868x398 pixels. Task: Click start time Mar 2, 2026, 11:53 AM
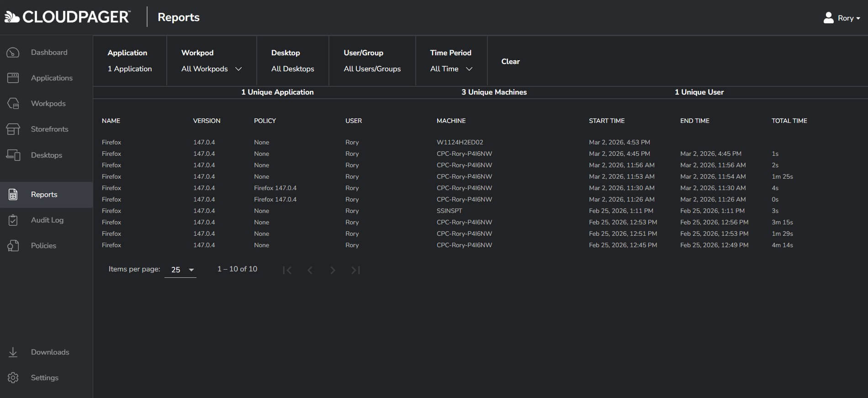[x=622, y=177]
